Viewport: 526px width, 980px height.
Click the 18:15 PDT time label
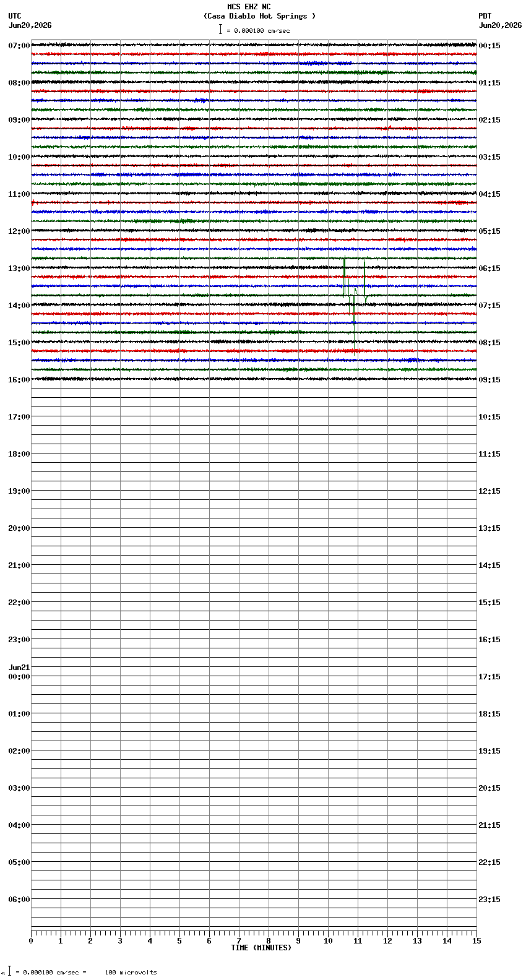tap(489, 714)
